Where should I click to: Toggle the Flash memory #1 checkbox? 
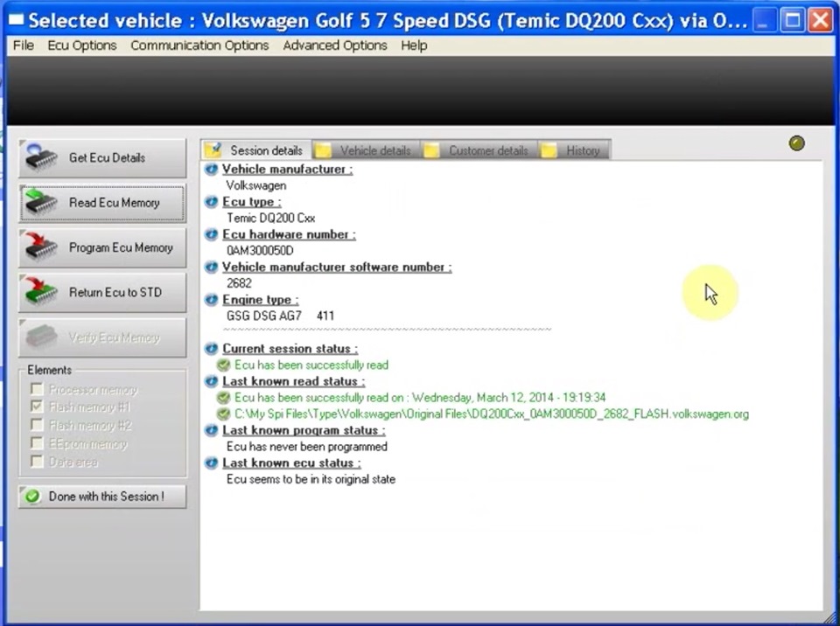[37, 407]
